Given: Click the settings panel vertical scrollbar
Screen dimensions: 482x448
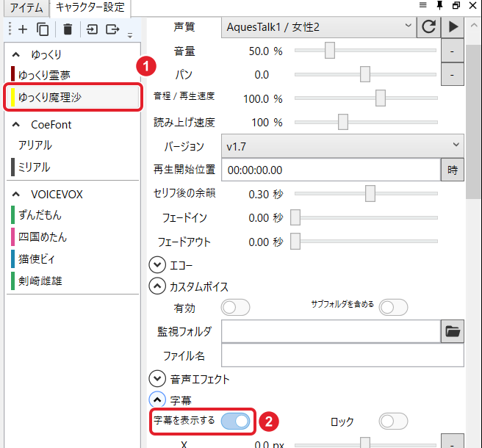Looking at the screenshot, I should (473, 122).
